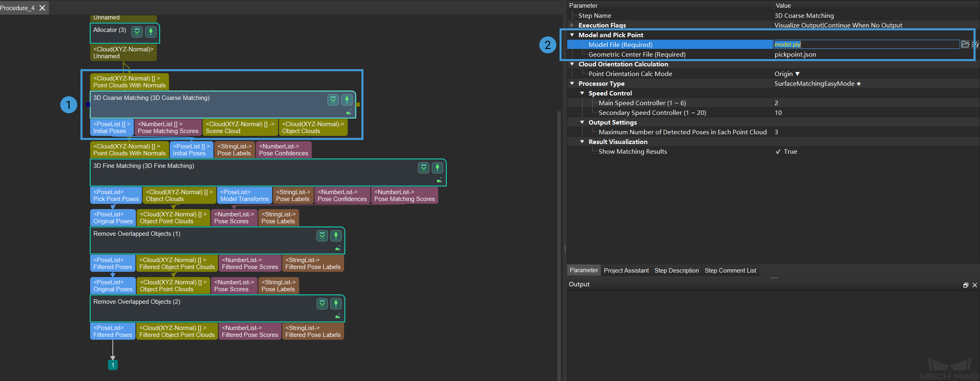
Task: Open the folder browse icon for Model File
Action: point(965,44)
